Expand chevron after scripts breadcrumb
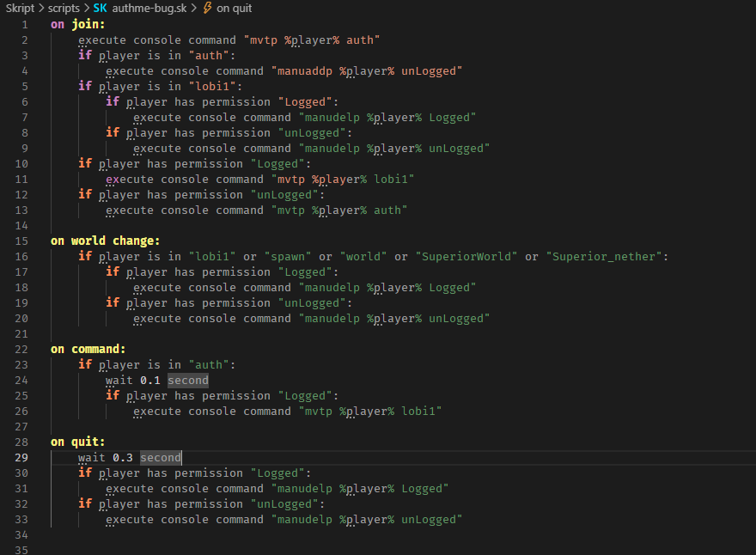Image resolution: width=756 pixels, height=555 pixels. (86, 9)
